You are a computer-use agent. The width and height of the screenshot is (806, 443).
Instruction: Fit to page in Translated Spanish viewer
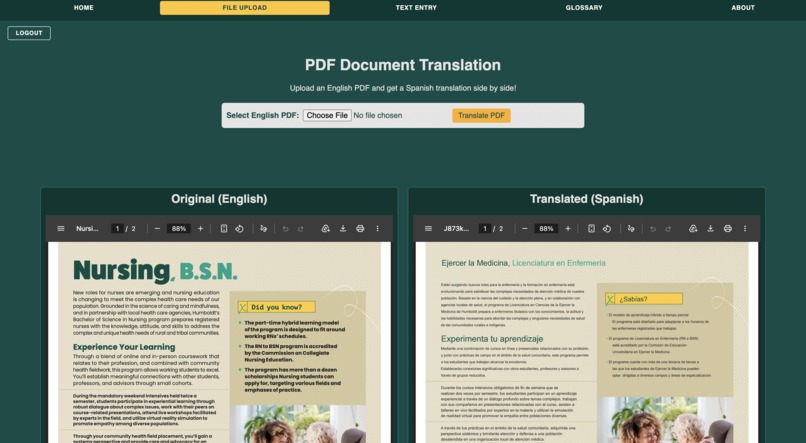591,229
